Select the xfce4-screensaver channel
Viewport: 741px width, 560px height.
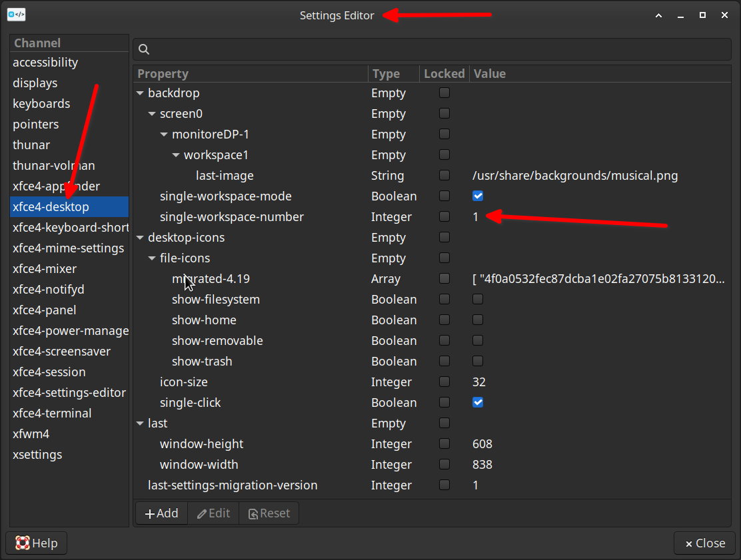(69, 352)
